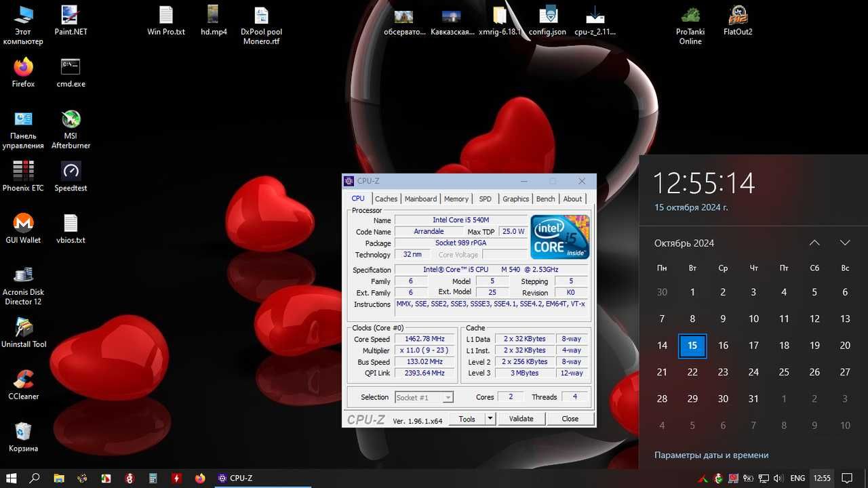
Task: Select the Этот компьютер desktop icon
Action: point(23,25)
